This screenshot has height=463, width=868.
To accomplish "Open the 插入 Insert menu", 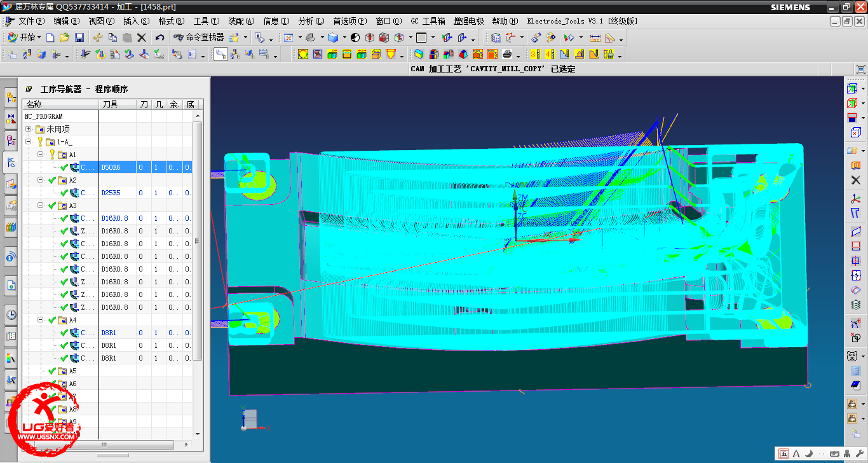I will coord(135,21).
